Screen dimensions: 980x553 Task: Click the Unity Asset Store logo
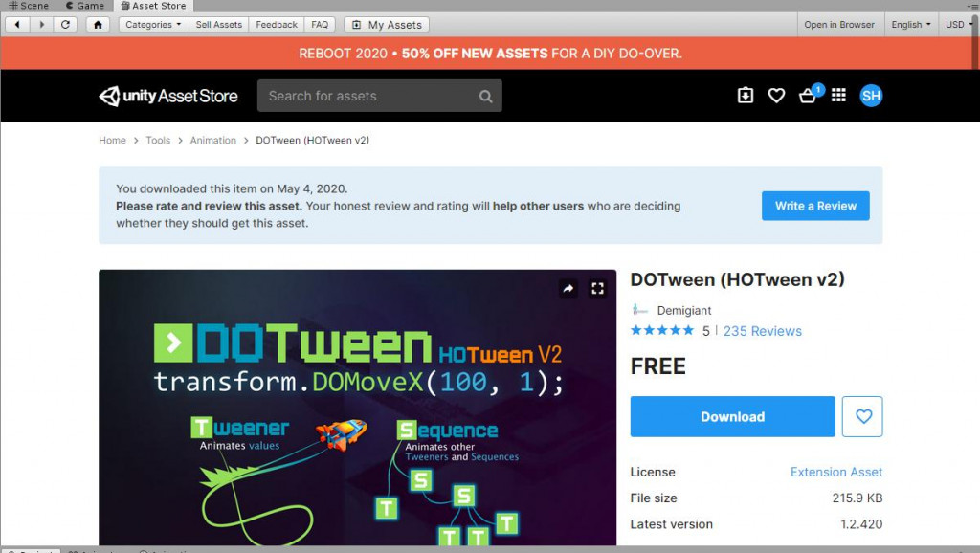pyautogui.click(x=168, y=96)
